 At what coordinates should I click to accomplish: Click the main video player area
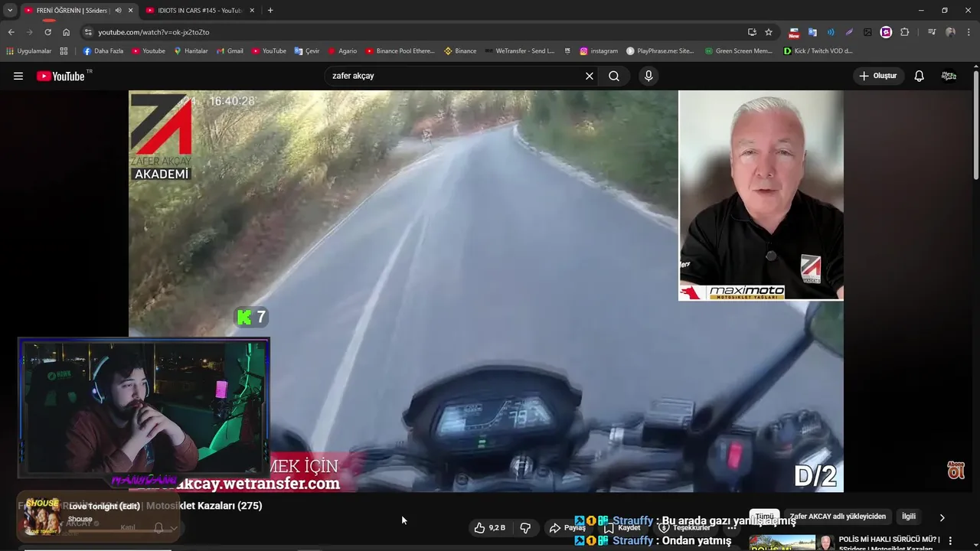point(486,291)
